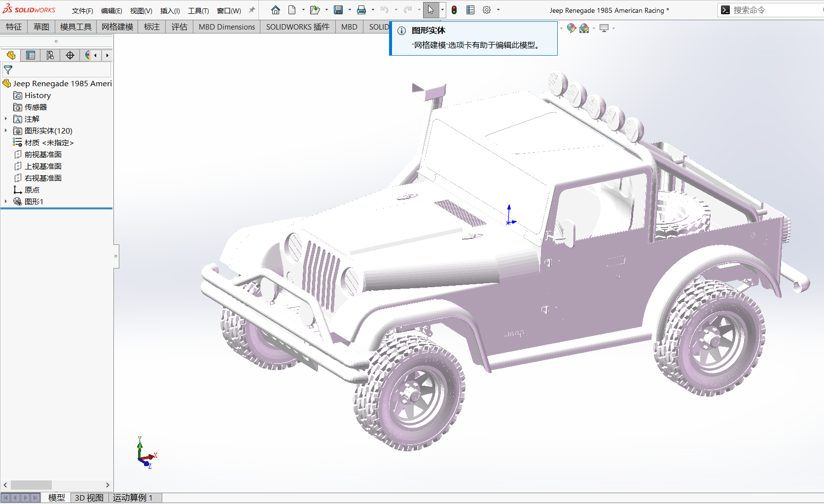
Task: Click the SOLIDWORKS logo
Action: (29, 9)
